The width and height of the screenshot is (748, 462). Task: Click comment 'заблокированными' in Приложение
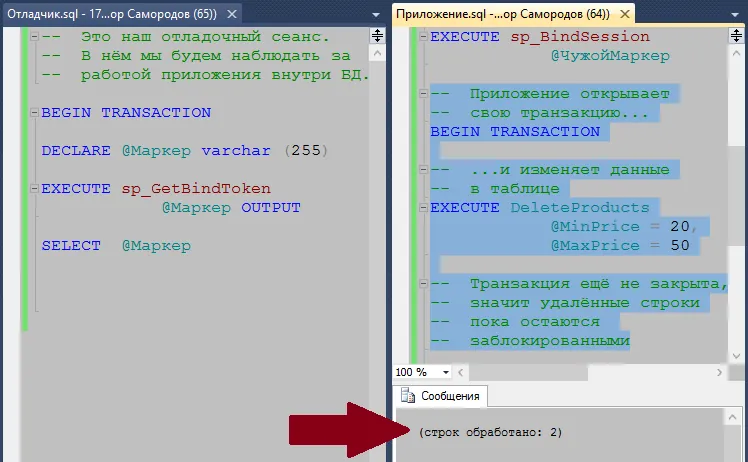tap(550, 341)
